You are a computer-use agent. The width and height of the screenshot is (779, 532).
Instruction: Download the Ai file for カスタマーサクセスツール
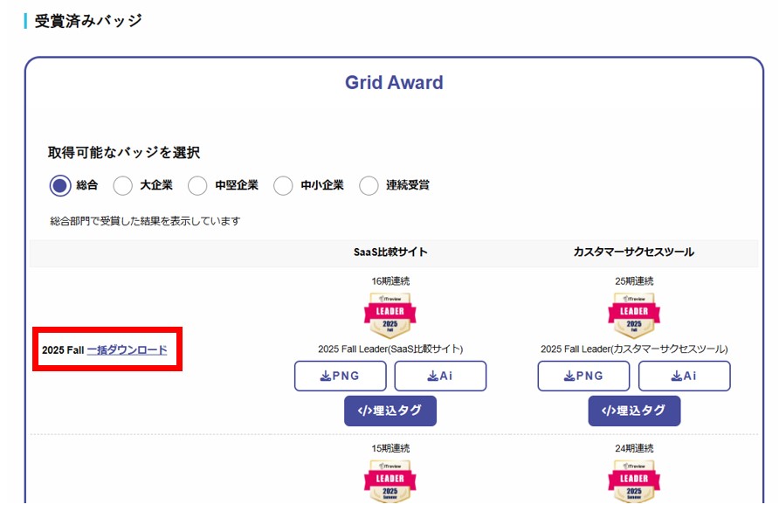pyautogui.click(x=684, y=376)
